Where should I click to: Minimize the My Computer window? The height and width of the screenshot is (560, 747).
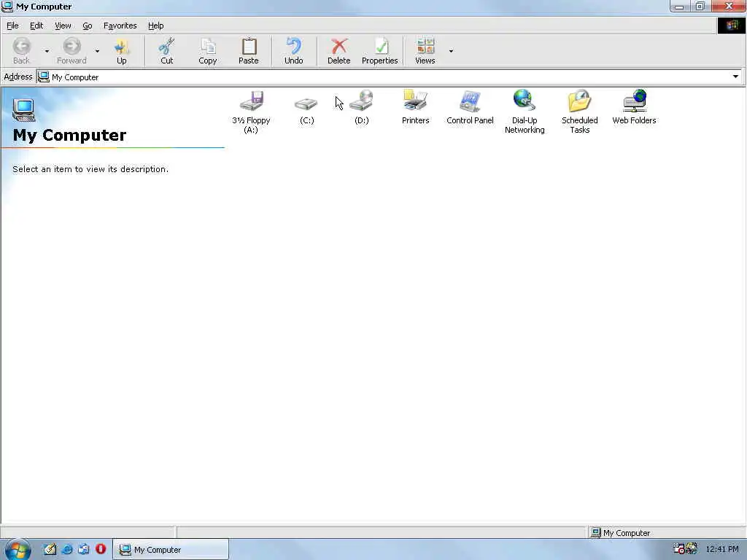pyautogui.click(x=680, y=6)
